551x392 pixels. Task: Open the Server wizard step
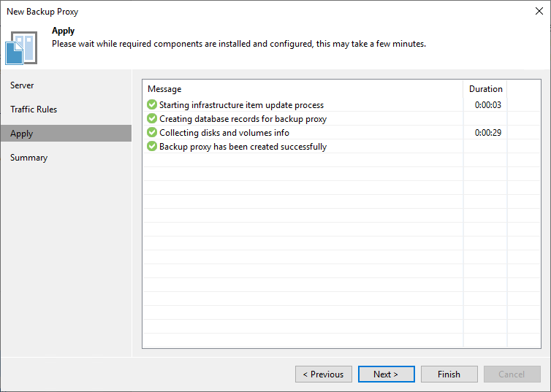[x=22, y=85]
